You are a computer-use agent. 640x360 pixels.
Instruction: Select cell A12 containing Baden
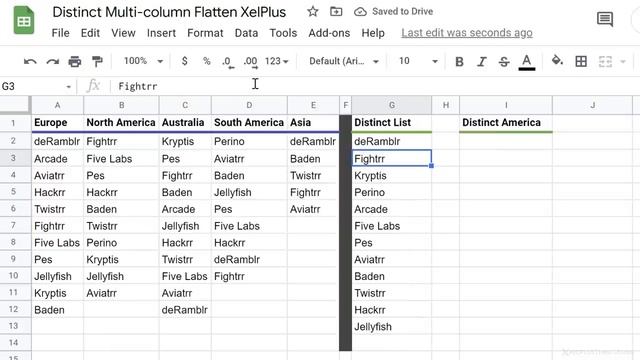click(58, 310)
